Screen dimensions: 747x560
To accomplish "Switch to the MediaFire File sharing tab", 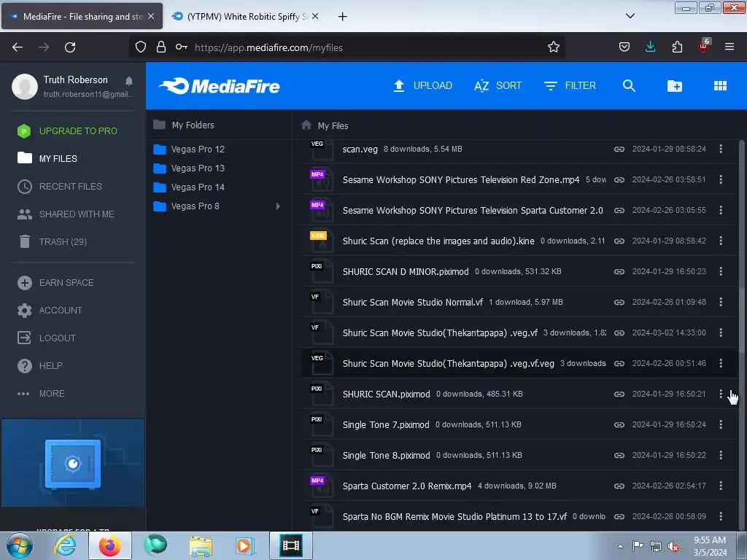I will pos(82,16).
